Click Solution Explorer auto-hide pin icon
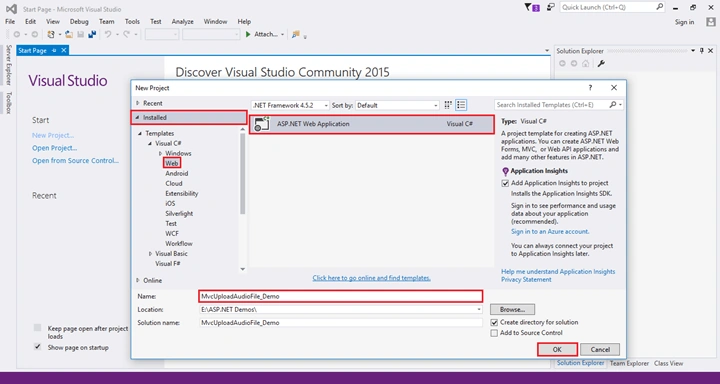 click(702, 51)
